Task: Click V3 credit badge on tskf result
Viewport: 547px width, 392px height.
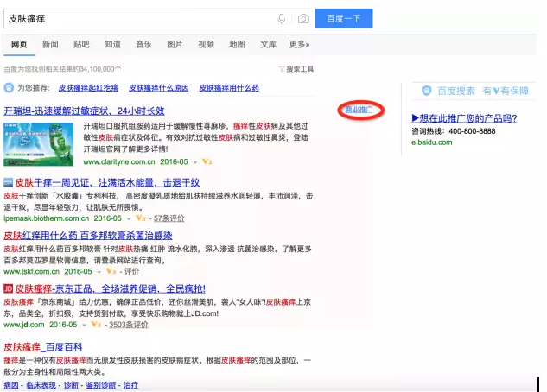Action: pyautogui.click(x=111, y=271)
